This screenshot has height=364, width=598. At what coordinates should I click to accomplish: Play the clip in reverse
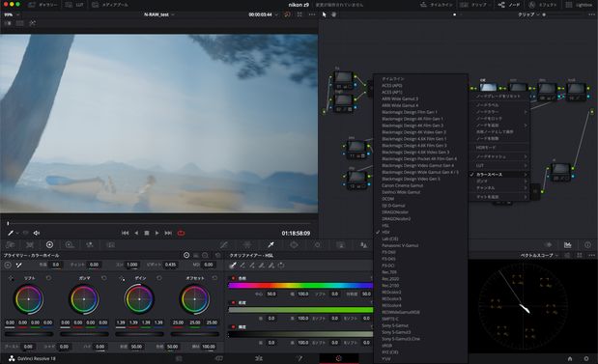136,233
